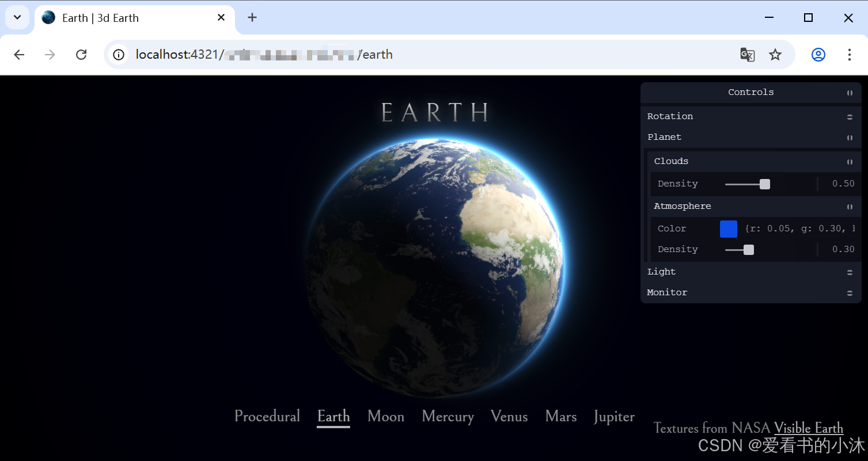The height and width of the screenshot is (461, 868).
Task: Open the translate page icon
Action: (x=747, y=55)
